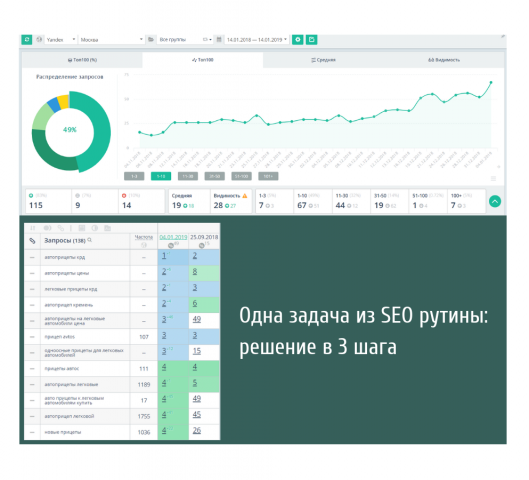Toggle the 51-100 series legend button
Screen dimensions: 529x480
241,176
